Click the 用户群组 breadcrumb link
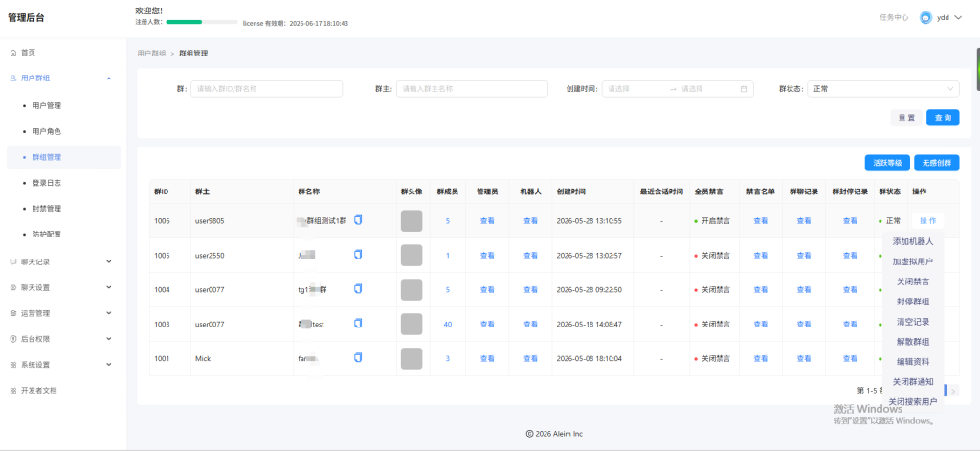The image size is (980, 451). [x=152, y=54]
